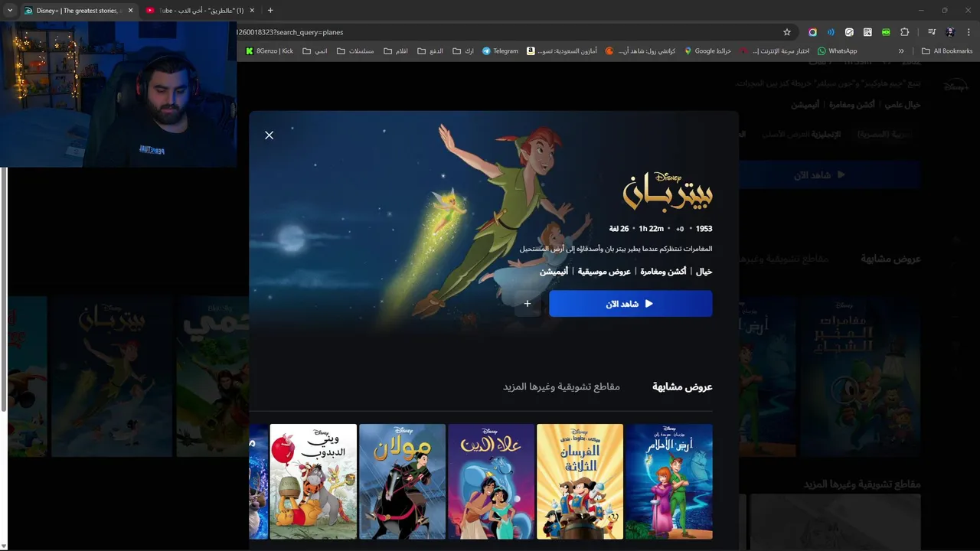Click the white circle extension icon
980x551 pixels.
pyautogui.click(x=849, y=32)
